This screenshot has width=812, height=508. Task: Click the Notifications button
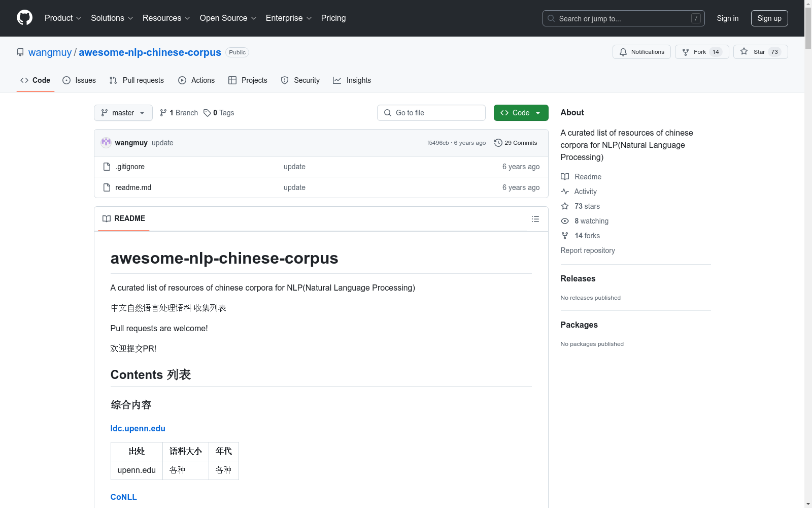pos(642,52)
